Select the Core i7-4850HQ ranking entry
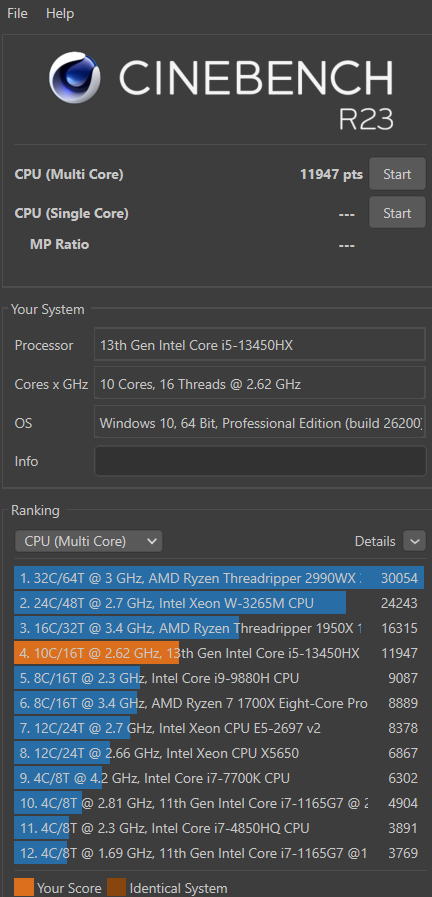 [219, 828]
